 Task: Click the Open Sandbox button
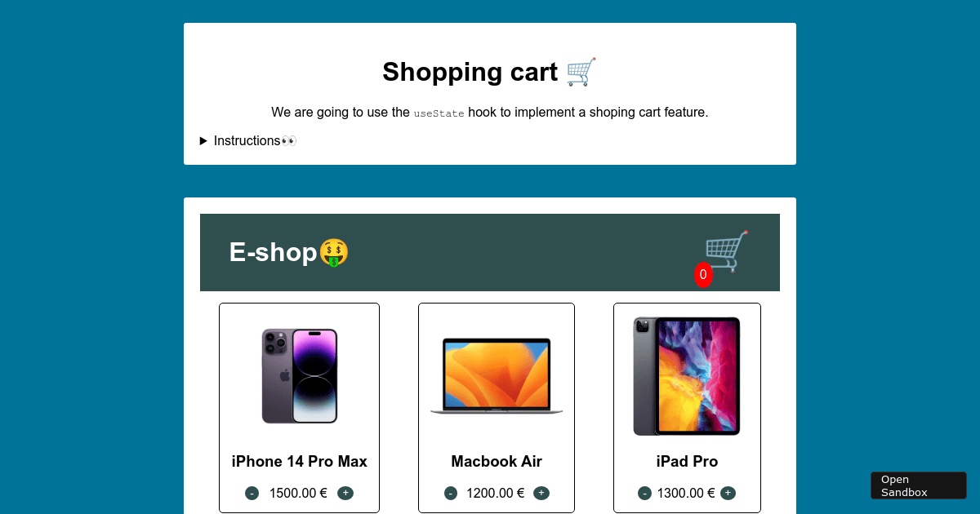point(919,485)
